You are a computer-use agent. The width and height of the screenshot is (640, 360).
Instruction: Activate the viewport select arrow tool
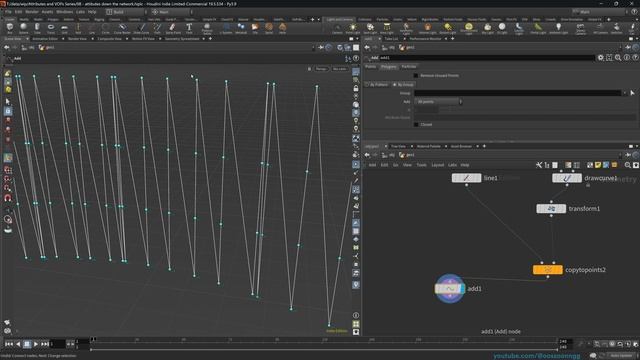(8, 101)
